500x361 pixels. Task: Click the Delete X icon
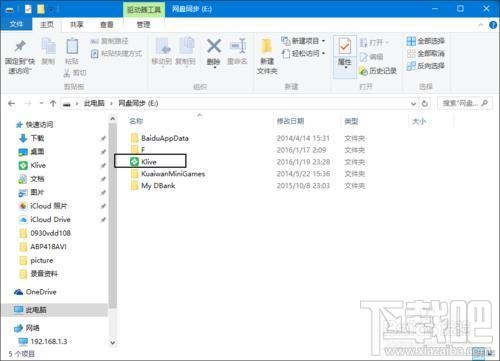[x=214, y=46]
